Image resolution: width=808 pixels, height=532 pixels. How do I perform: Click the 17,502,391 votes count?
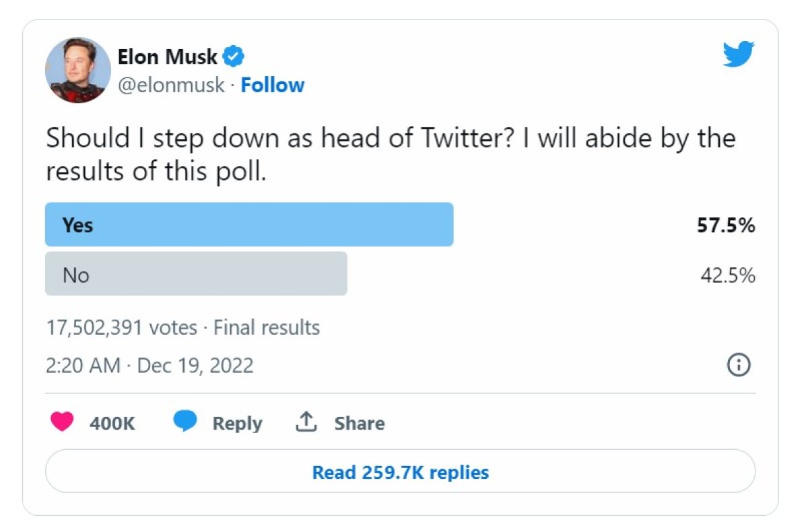coord(121,328)
